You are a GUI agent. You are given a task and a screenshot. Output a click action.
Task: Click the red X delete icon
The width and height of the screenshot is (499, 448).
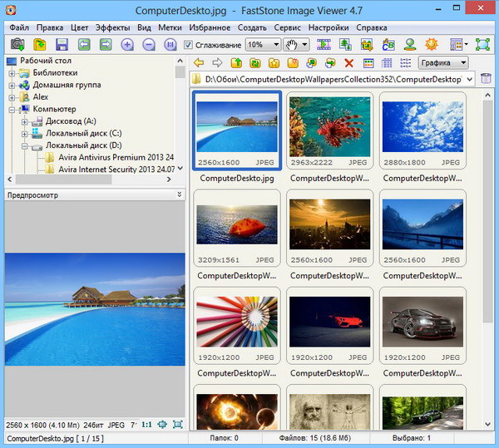[348, 63]
